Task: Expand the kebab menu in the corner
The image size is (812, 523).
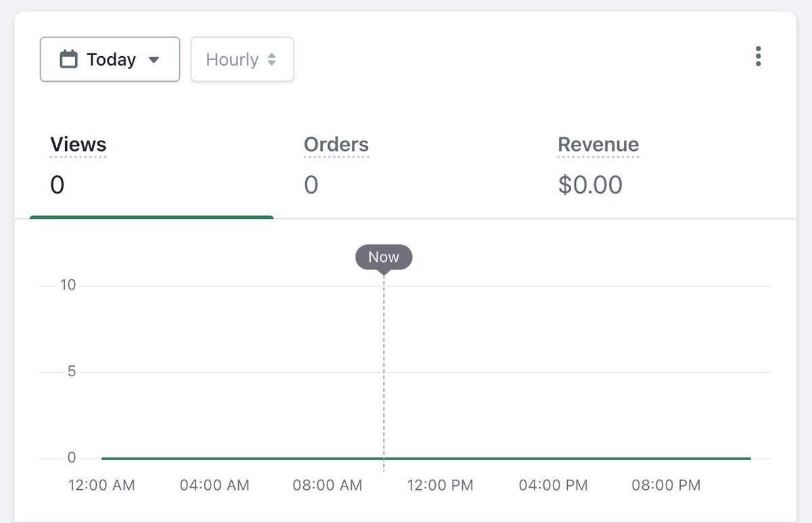Action: tap(758, 57)
